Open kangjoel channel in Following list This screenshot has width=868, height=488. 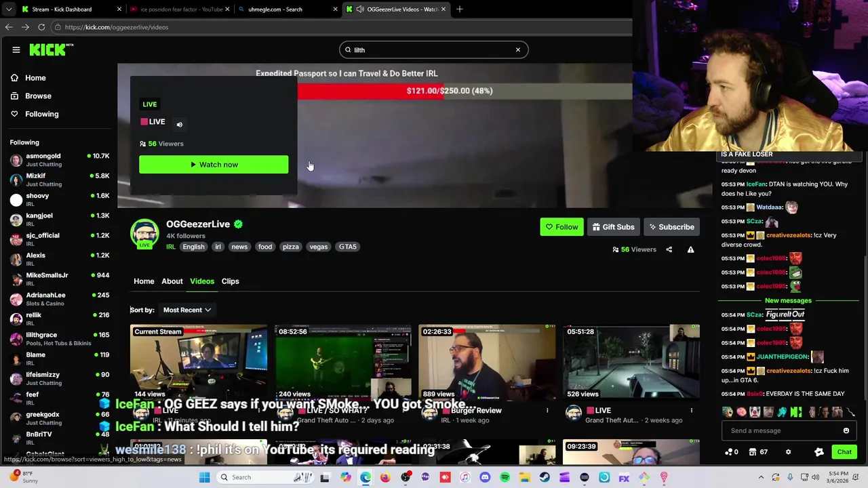(60, 220)
